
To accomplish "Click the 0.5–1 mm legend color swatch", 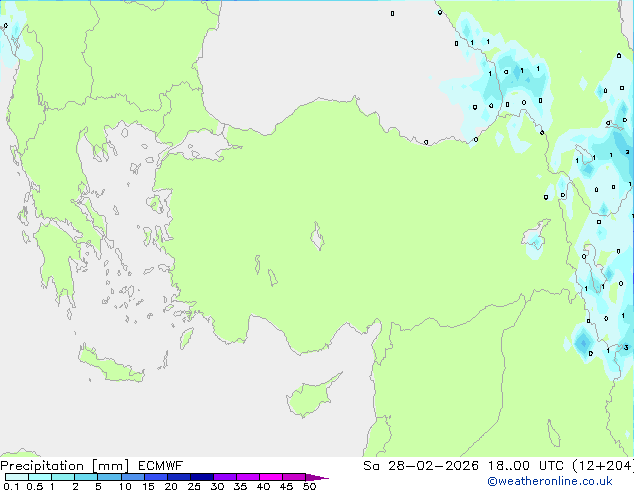I will tap(40, 477).
